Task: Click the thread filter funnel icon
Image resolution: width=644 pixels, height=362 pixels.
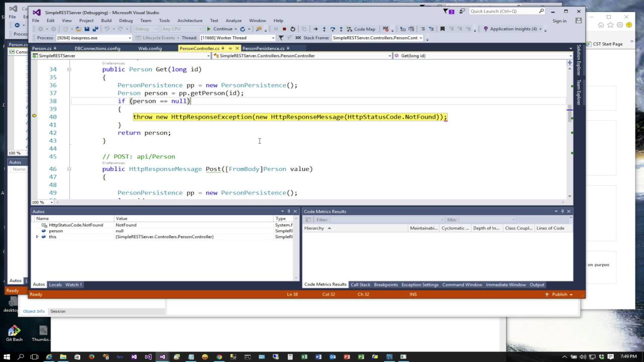Action: (x=281, y=38)
